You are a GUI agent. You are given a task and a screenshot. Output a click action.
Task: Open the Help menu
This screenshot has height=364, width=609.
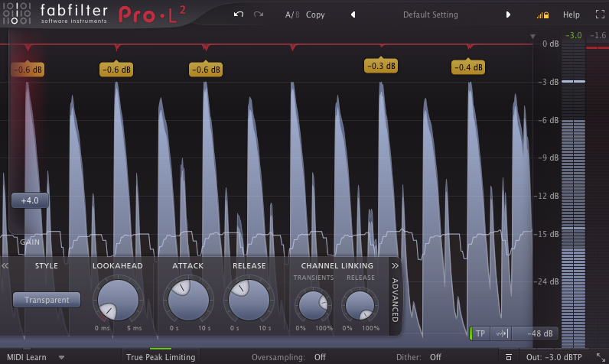point(571,15)
